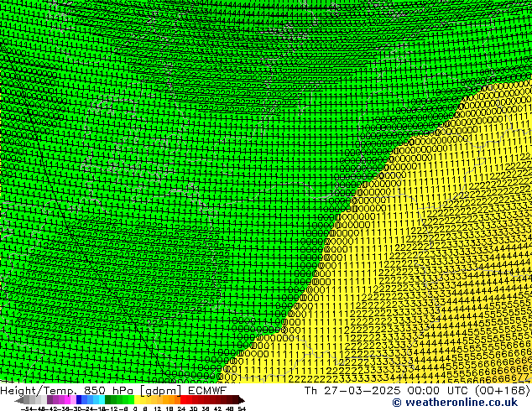Image resolution: width=532 pixels, height=411 pixels.
Task: Click the yellow swatch right of 0 in legend
Action: [x=137, y=400]
